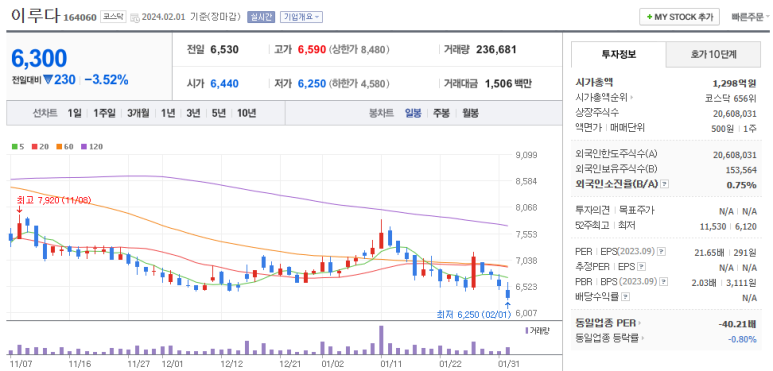The height and width of the screenshot is (371, 773).
Task: Click the purple 120-day moving average legend
Action: tap(92, 146)
